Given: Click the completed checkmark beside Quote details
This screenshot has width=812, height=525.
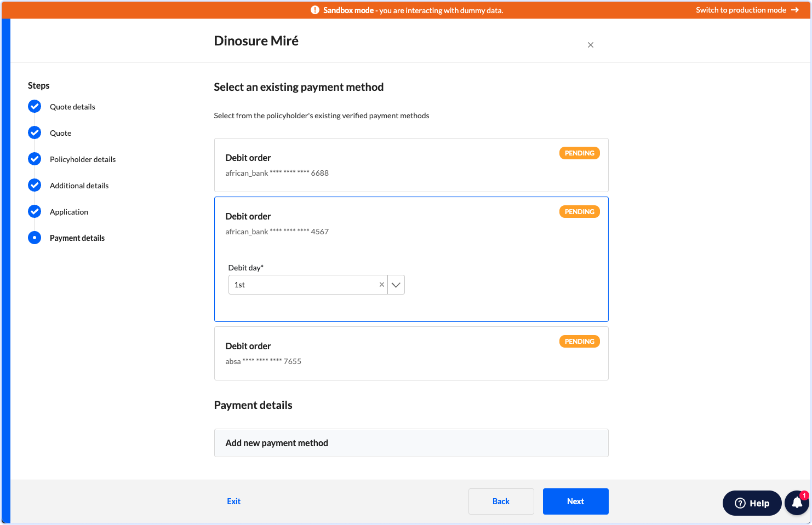Looking at the screenshot, I should (35, 106).
